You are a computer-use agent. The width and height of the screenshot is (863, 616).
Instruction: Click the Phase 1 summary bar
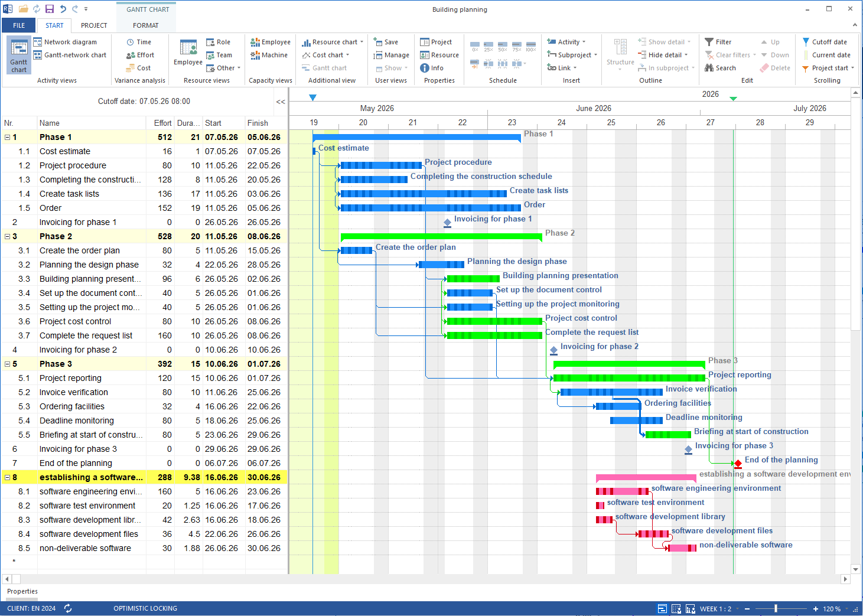pos(416,138)
